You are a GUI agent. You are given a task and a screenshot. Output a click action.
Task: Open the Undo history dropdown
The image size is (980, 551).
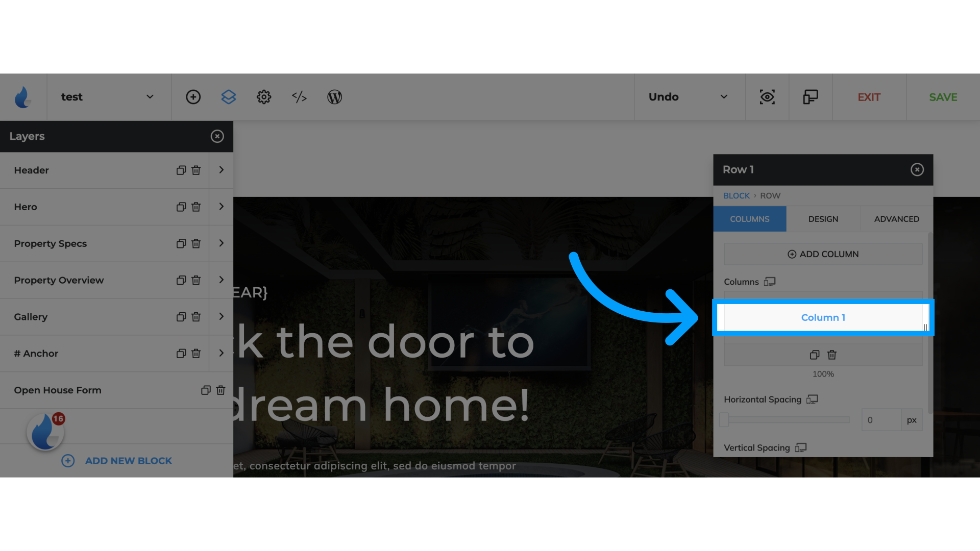click(x=723, y=97)
